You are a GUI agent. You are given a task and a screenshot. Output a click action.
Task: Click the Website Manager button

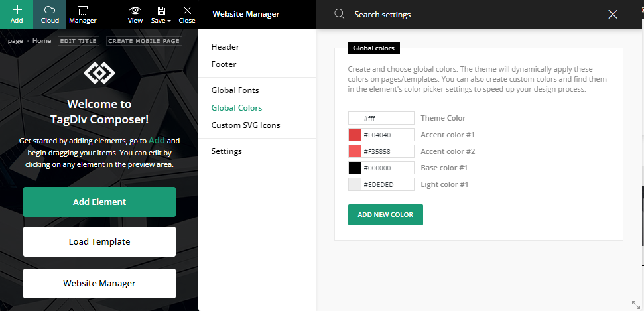pos(99,283)
